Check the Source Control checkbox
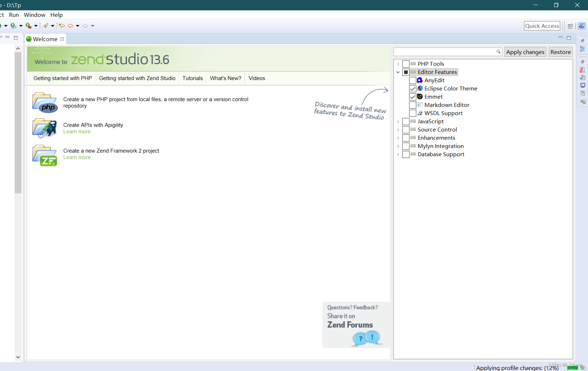 [406, 130]
